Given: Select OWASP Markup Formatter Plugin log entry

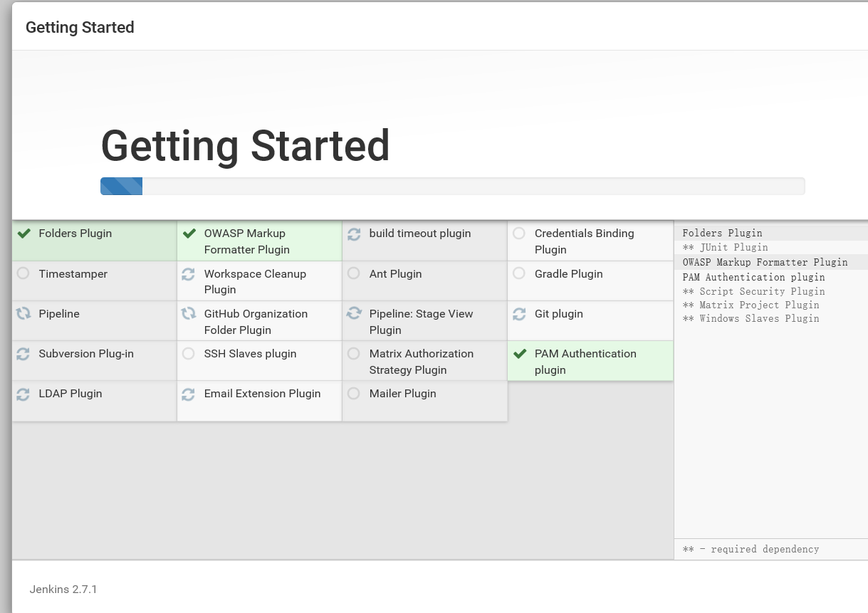Looking at the screenshot, I should (x=765, y=262).
